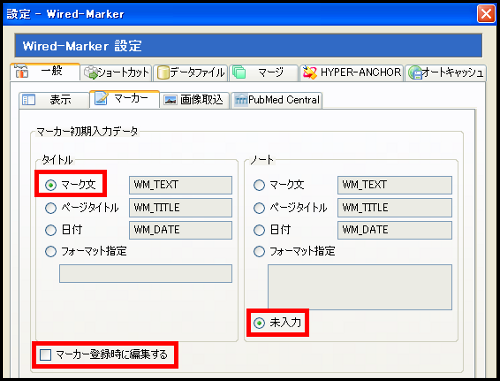Select マーク文 radio under ノート
The height and width of the screenshot is (381, 500).
pyautogui.click(x=259, y=185)
